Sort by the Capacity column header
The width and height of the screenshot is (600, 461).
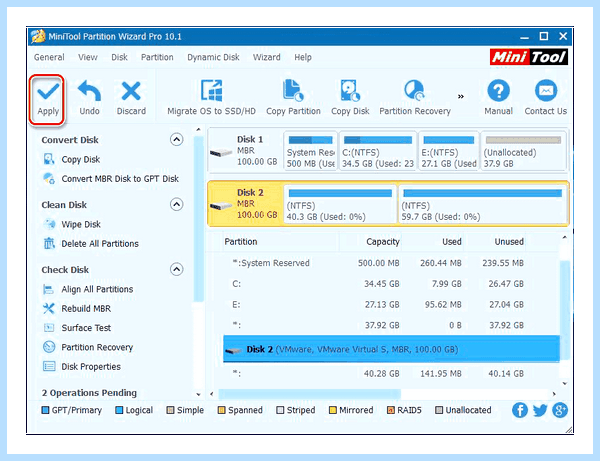(383, 242)
